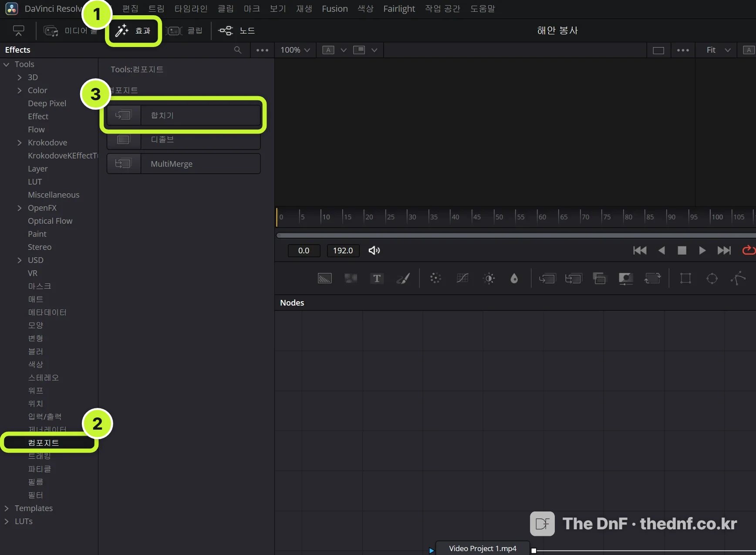Add a Color Curves node
756x555 pixels.
click(462, 278)
